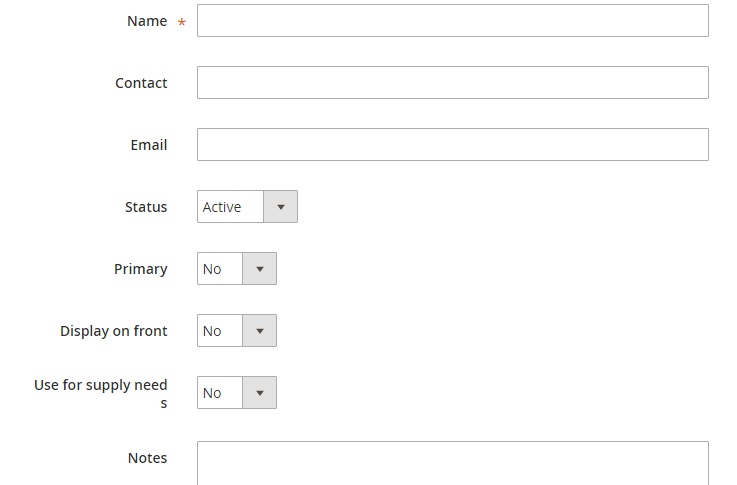Screen dimensions: 737x485
Task: Select the Email input box
Action: coord(452,145)
